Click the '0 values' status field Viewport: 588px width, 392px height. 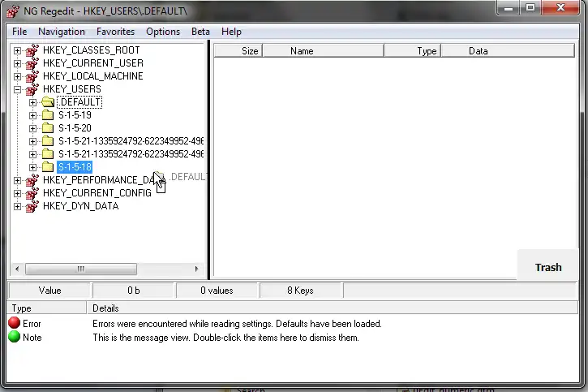(217, 291)
